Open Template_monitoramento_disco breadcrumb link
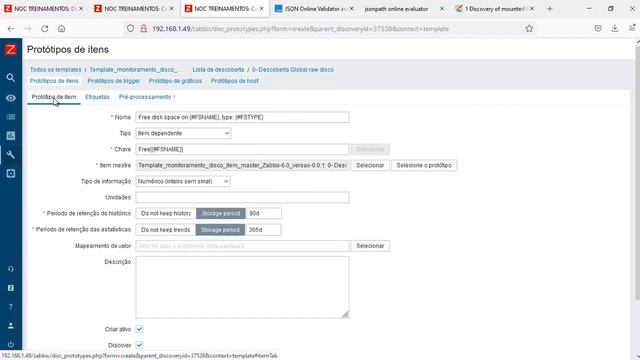The height and width of the screenshot is (360, 640). 136,70
